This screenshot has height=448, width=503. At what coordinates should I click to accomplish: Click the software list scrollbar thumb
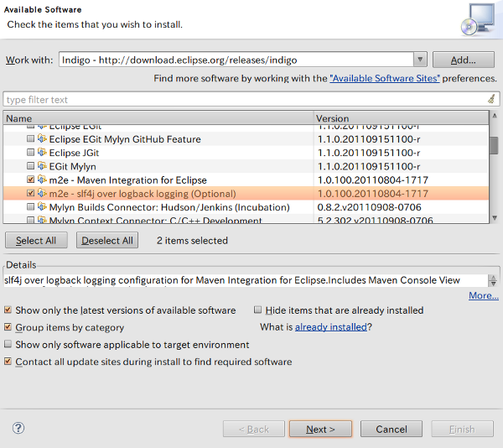coord(495,145)
